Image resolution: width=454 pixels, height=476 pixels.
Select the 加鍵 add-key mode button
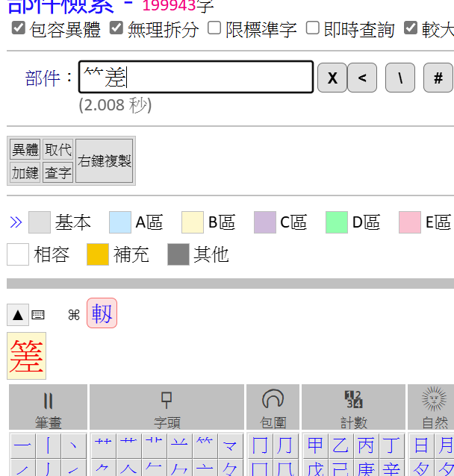[x=25, y=172]
